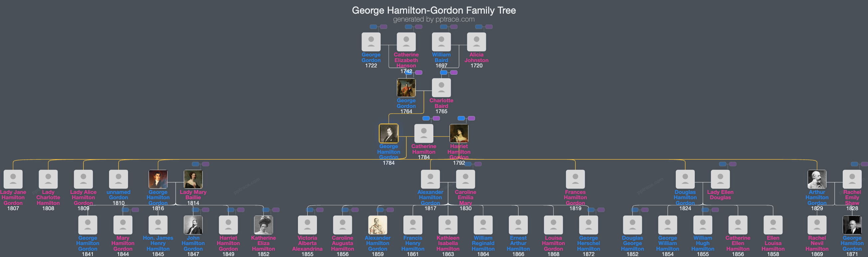This screenshot has width=868, height=257.
Task: Open Harriet Hamilton Gordon 1792 painted portrait
Action: pyautogui.click(x=459, y=133)
